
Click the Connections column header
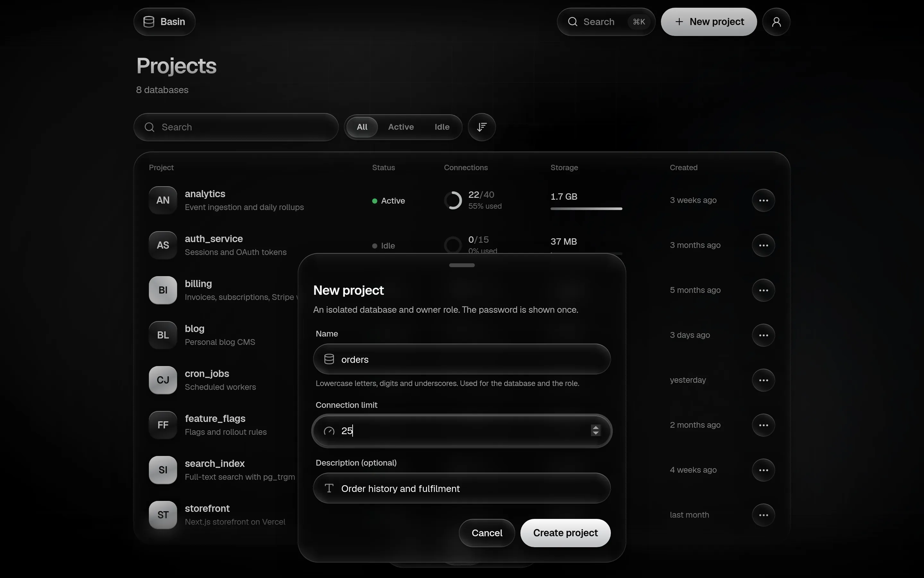click(x=466, y=167)
